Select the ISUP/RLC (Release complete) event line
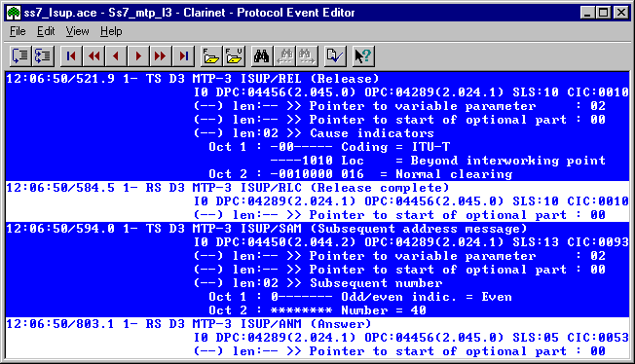Viewport: 635px width, 364px height. [228, 188]
